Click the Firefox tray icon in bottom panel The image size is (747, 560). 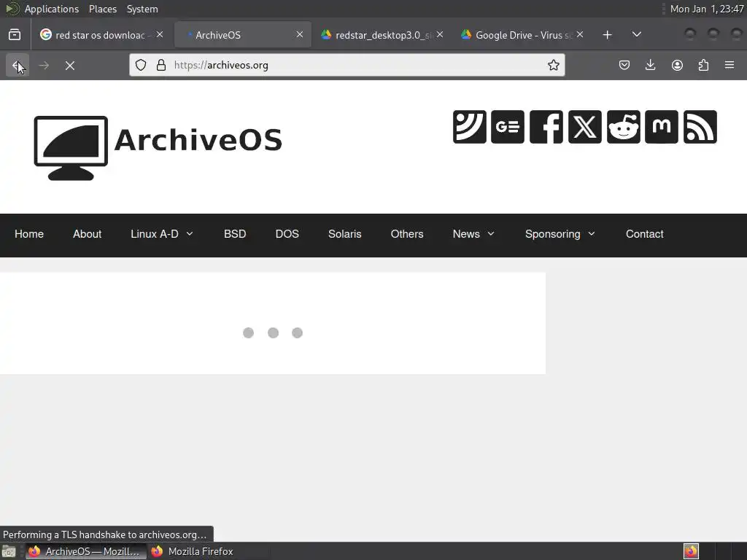(691, 551)
